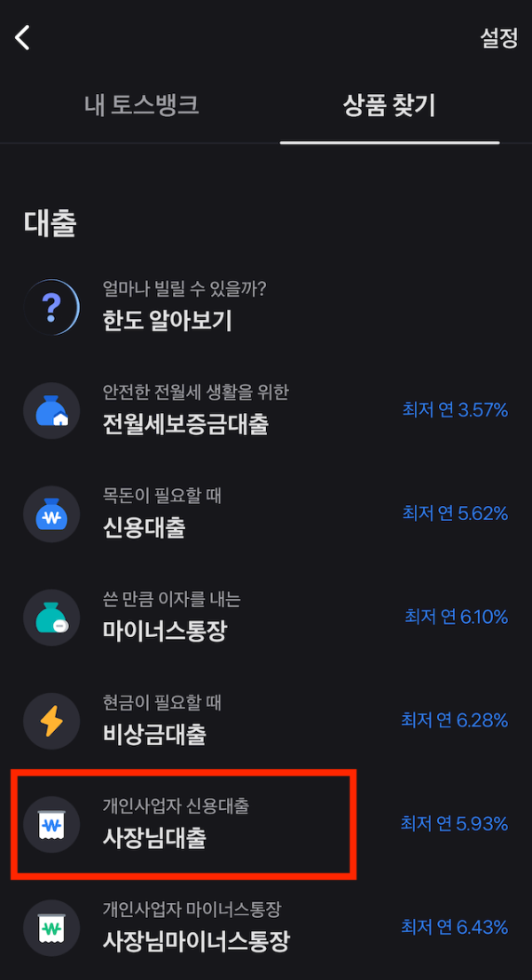
Task: Select the blue house pouch icon for 전월세보증금대출
Action: (51, 410)
